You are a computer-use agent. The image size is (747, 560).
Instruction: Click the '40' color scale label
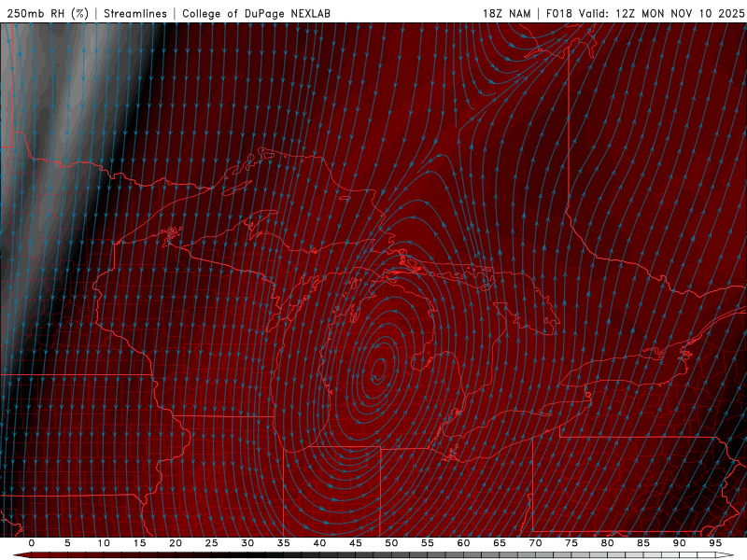coord(319,543)
